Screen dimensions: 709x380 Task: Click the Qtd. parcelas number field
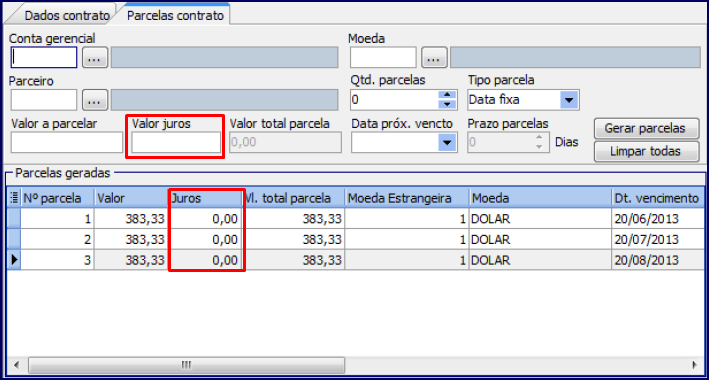click(394, 100)
